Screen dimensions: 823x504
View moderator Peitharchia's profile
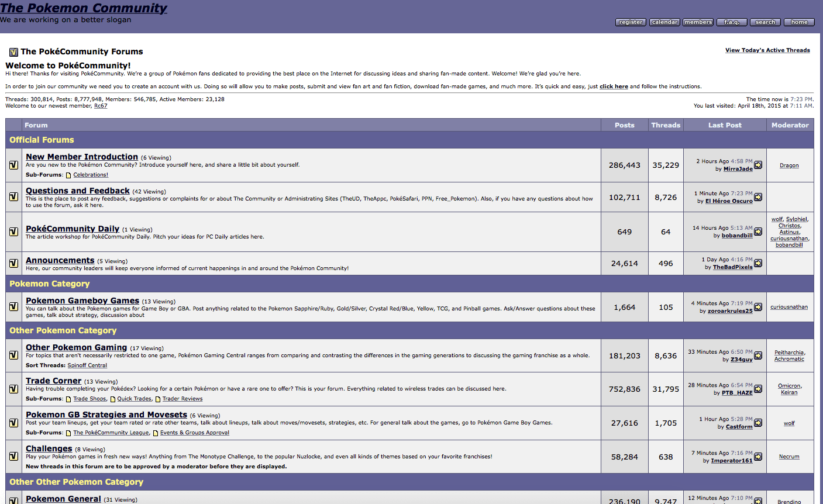[789, 353]
